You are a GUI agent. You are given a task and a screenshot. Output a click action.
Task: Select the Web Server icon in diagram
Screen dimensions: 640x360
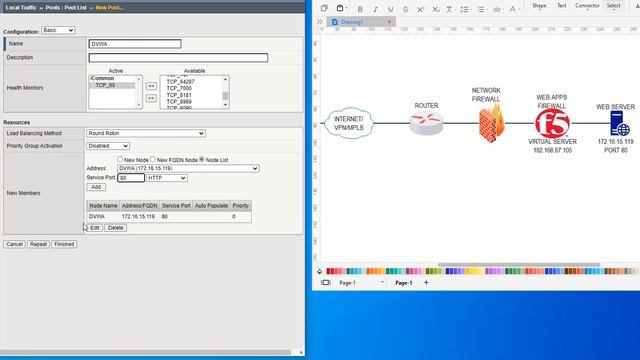tap(619, 123)
